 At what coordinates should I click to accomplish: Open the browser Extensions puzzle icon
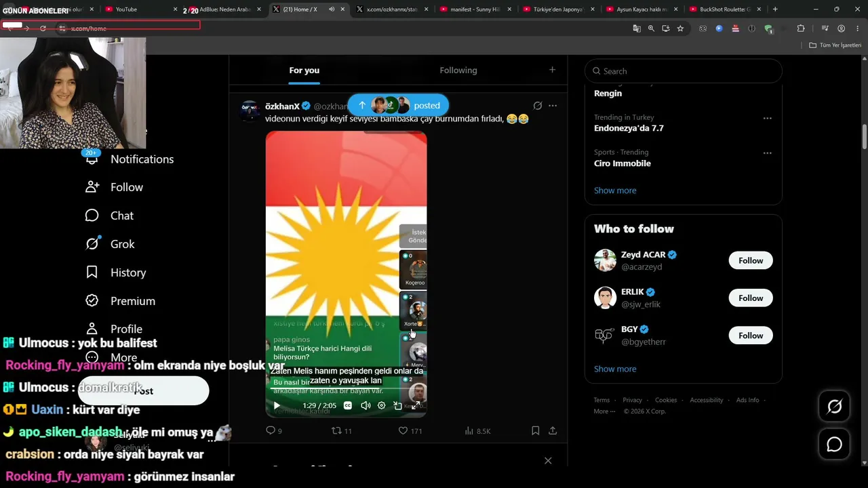[x=801, y=28]
